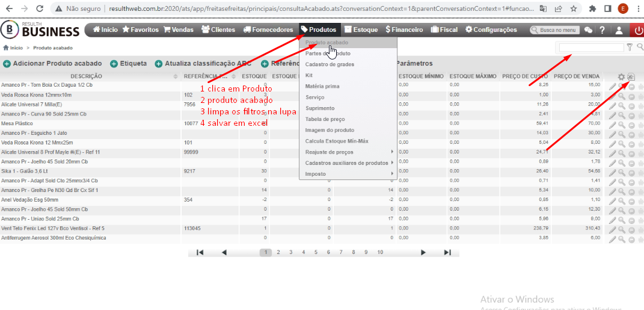Click the red power logout button
Screen dimensions: 644x310
(x=638, y=30)
